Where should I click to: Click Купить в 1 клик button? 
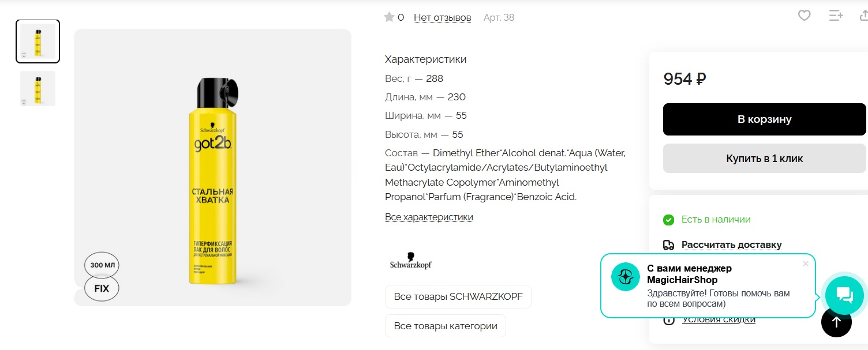[x=764, y=158]
